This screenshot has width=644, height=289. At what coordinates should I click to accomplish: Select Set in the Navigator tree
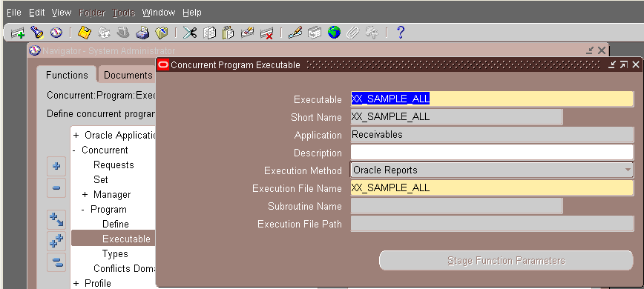point(101,180)
